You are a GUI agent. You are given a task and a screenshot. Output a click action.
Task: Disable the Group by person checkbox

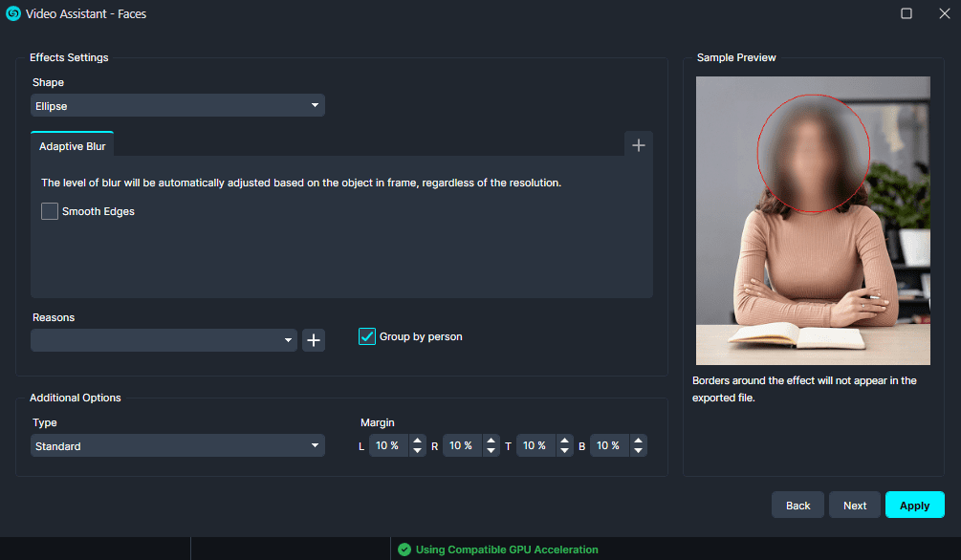(366, 336)
